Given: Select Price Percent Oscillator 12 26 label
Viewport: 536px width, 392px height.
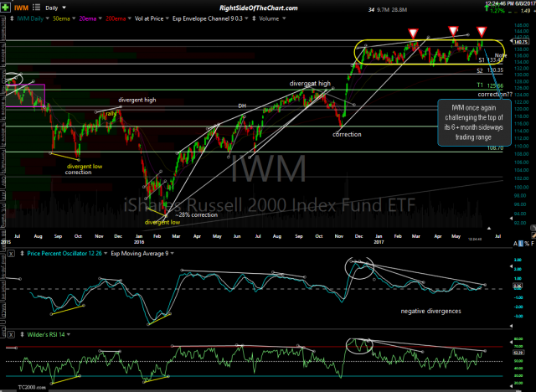Looking at the screenshot, I should (x=64, y=254).
